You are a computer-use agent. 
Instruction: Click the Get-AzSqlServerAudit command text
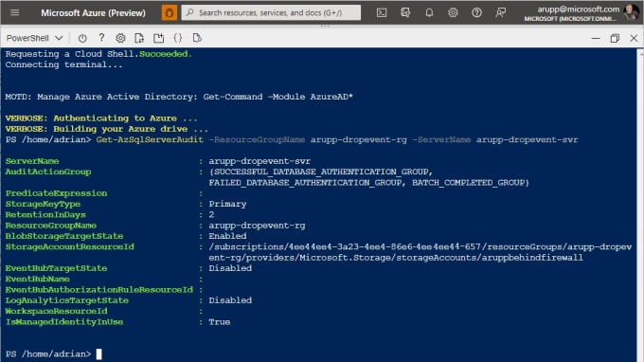pos(150,139)
